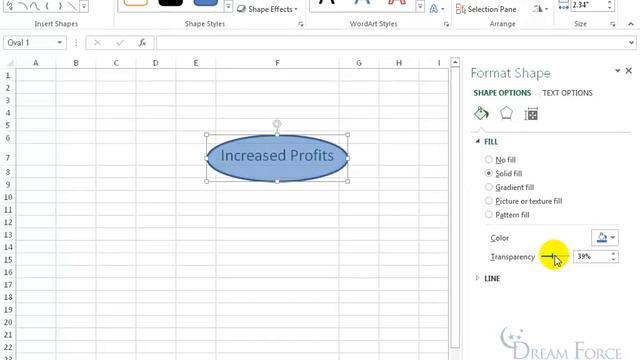Open the Shape Effects dropdown
The width and height of the screenshot is (640, 360).
(268, 9)
